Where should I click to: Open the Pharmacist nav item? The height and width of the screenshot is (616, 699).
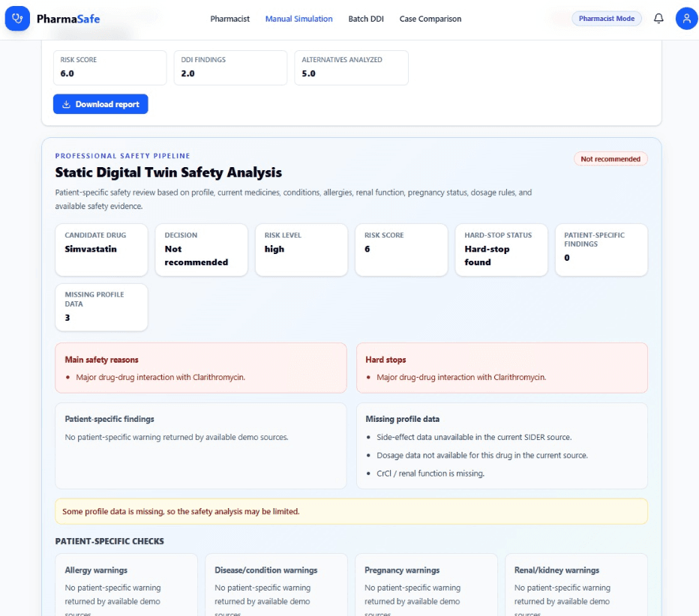230,19
